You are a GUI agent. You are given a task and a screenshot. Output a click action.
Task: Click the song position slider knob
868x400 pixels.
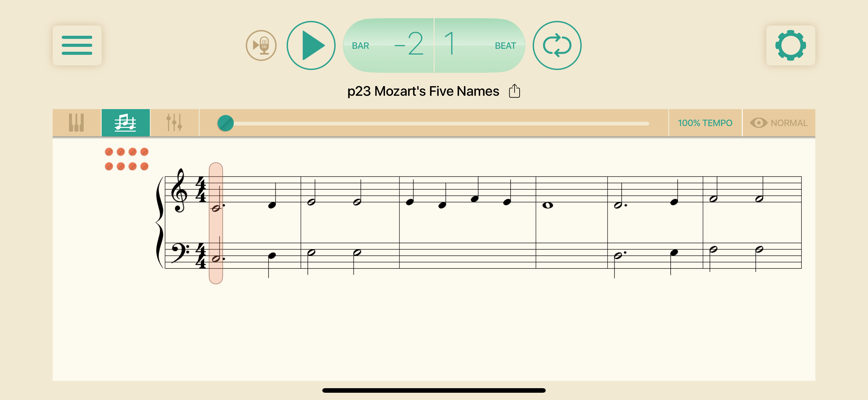pyautogui.click(x=225, y=123)
